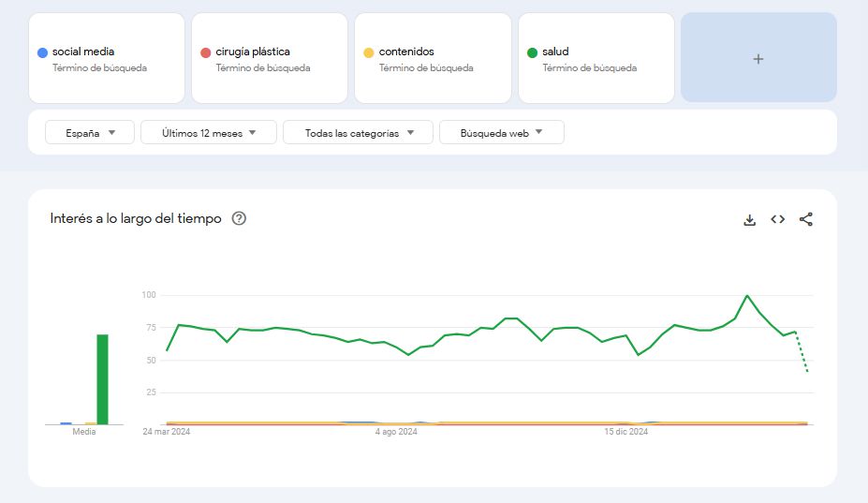Click the yellow dot for contenidos

368,52
